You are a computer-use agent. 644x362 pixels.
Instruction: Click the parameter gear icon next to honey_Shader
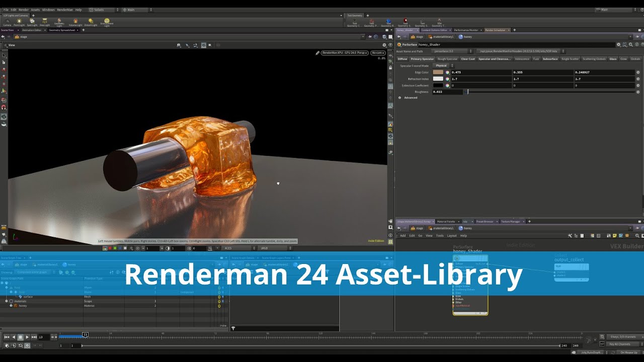tap(618, 44)
